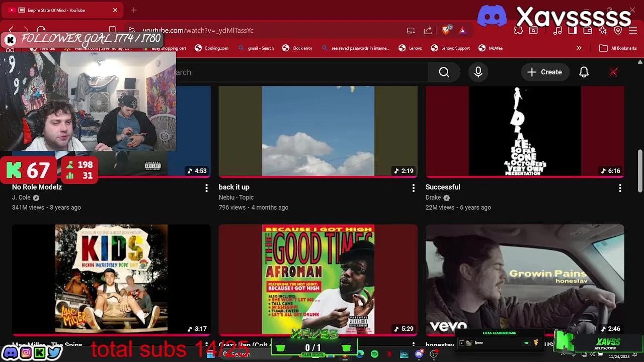
Task: Open the music note media control icon
Action: click(x=557, y=30)
